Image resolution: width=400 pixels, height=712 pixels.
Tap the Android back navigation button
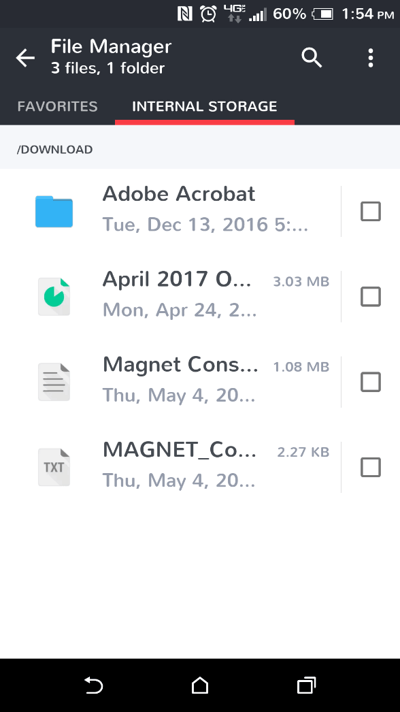(94, 685)
